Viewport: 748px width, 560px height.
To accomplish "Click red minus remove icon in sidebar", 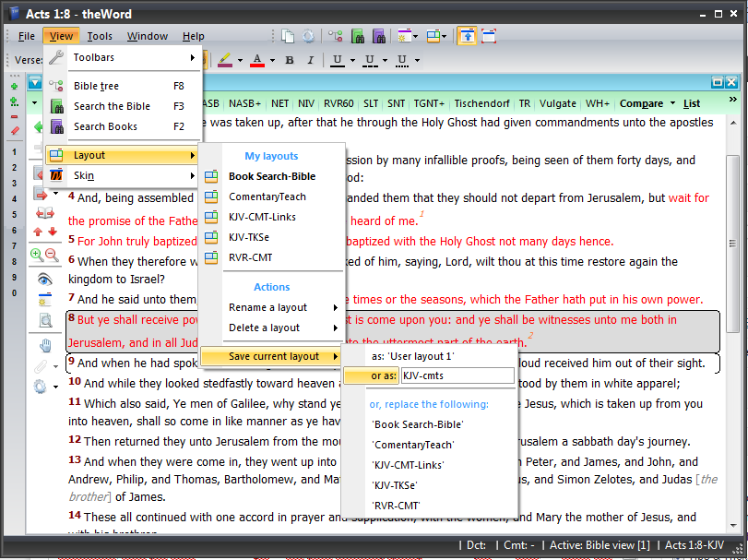I will (15, 116).
